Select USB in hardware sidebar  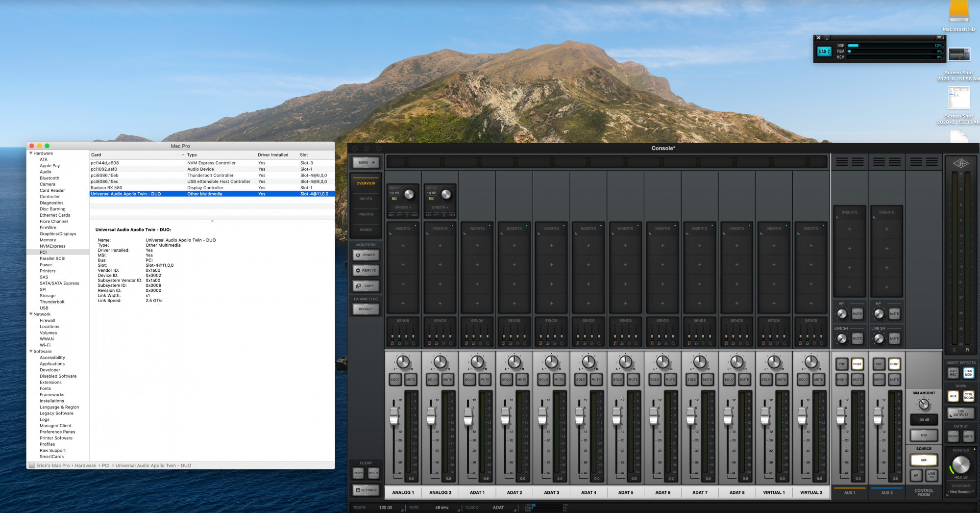click(44, 308)
